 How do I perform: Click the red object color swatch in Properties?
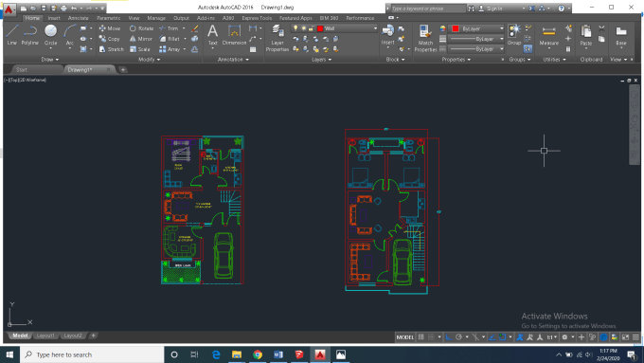point(456,28)
